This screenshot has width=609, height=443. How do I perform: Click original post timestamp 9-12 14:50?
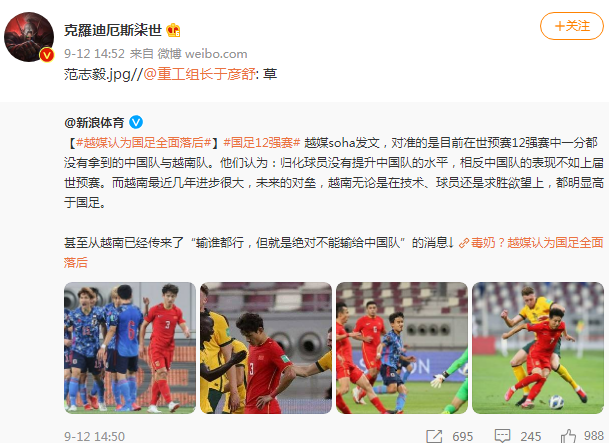94,437
